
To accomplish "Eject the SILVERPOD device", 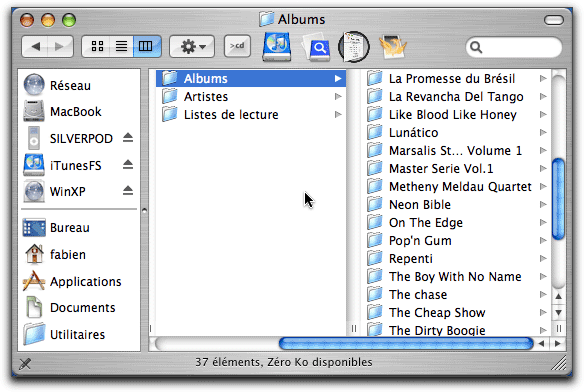I will tap(128, 137).
